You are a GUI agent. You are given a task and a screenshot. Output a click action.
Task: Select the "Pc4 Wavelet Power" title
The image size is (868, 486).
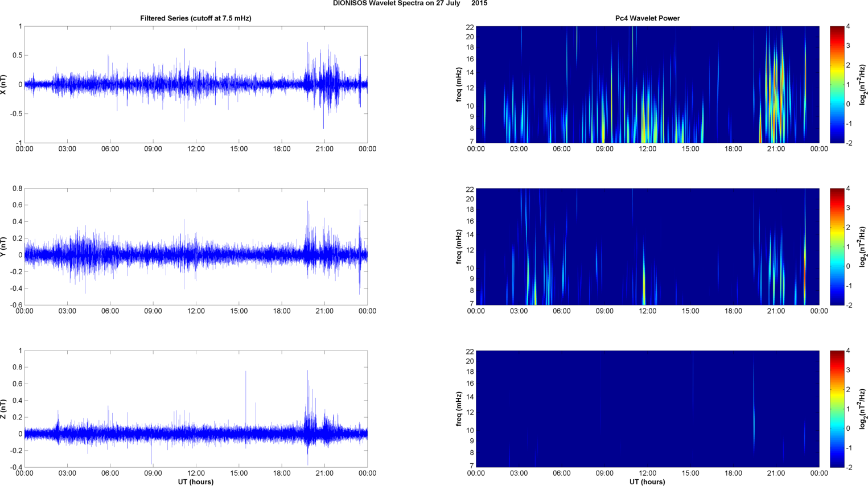click(x=647, y=18)
